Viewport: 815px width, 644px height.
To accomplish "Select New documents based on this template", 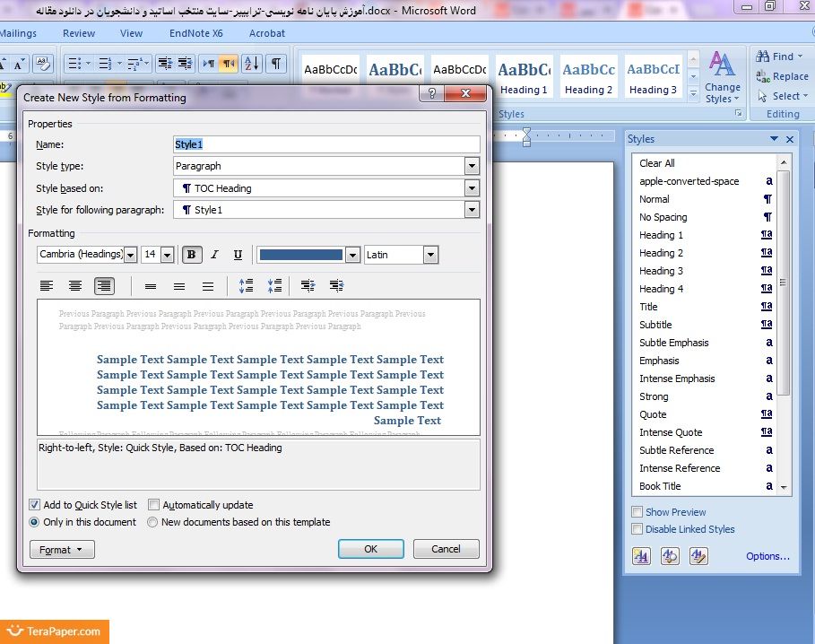I will click(x=152, y=522).
